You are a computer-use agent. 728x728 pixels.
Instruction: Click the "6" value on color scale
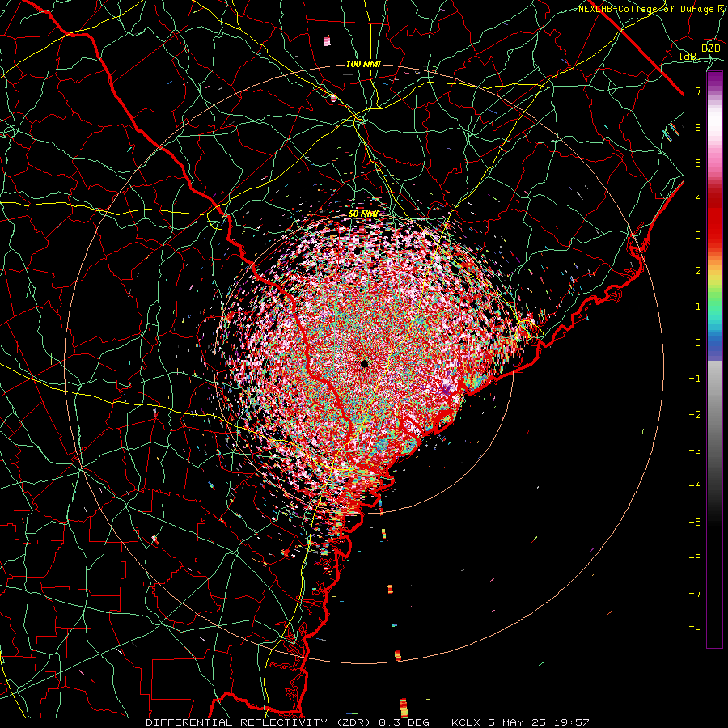[x=698, y=127]
